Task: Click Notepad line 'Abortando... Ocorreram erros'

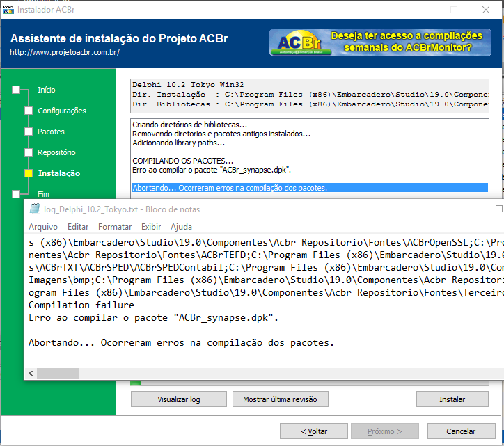Action: [x=181, y=342]
